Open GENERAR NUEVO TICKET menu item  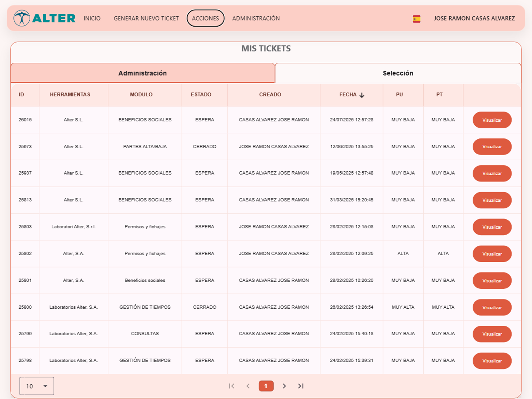click(146, 18)
